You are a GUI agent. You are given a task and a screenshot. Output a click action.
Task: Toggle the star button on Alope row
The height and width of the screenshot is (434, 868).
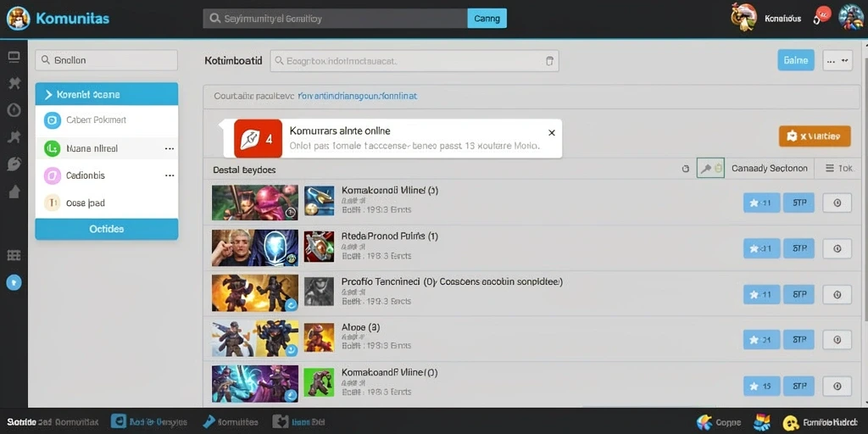click(x=761, y=339)
